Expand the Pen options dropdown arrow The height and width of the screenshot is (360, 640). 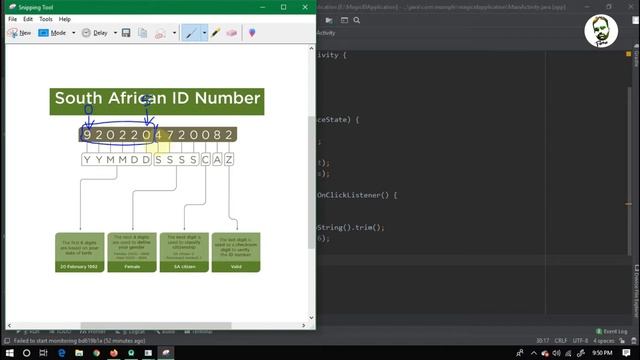click(x=204, y=33)
